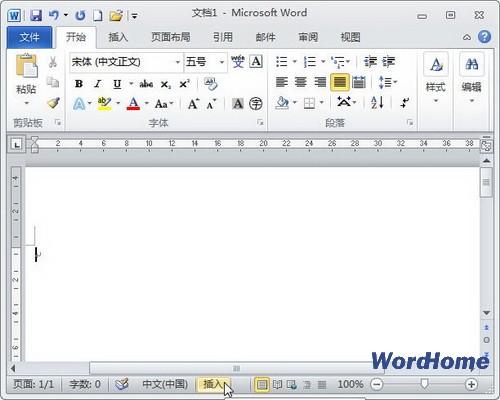The image size is (500, 400).
Task: Click Decrease Indent icon
Action: [370, 62]
